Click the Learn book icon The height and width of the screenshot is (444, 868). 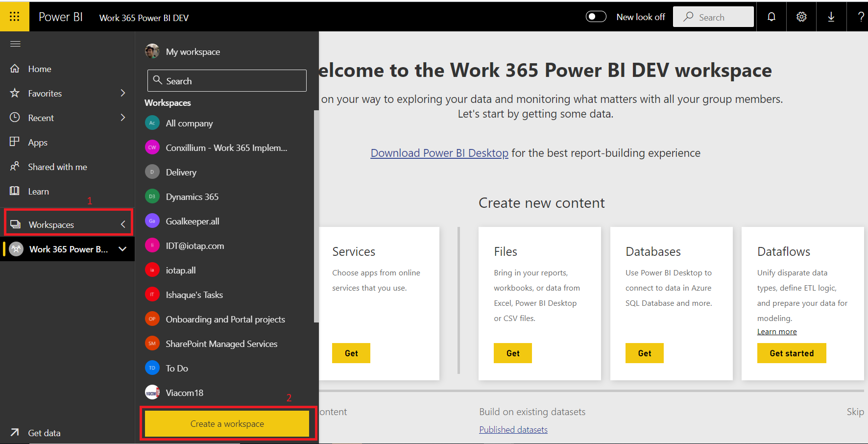point(15,191)
